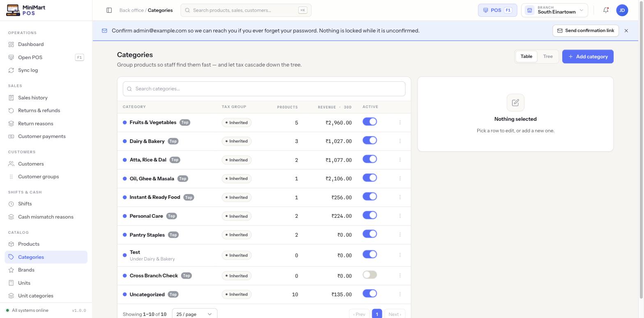Open row actions for Instant & Ready Food
The image size is (644, 318).
pos(400,197)
